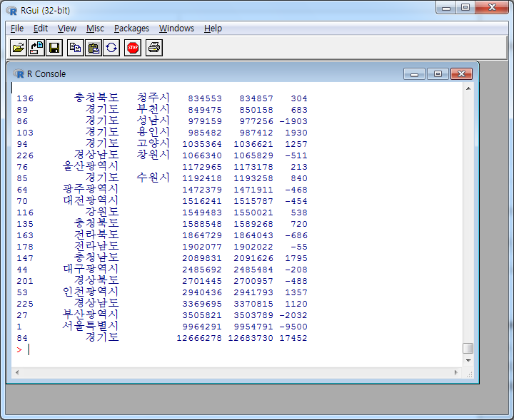Click the Copy and Paste toolbar icon

[x=111, y=48]
